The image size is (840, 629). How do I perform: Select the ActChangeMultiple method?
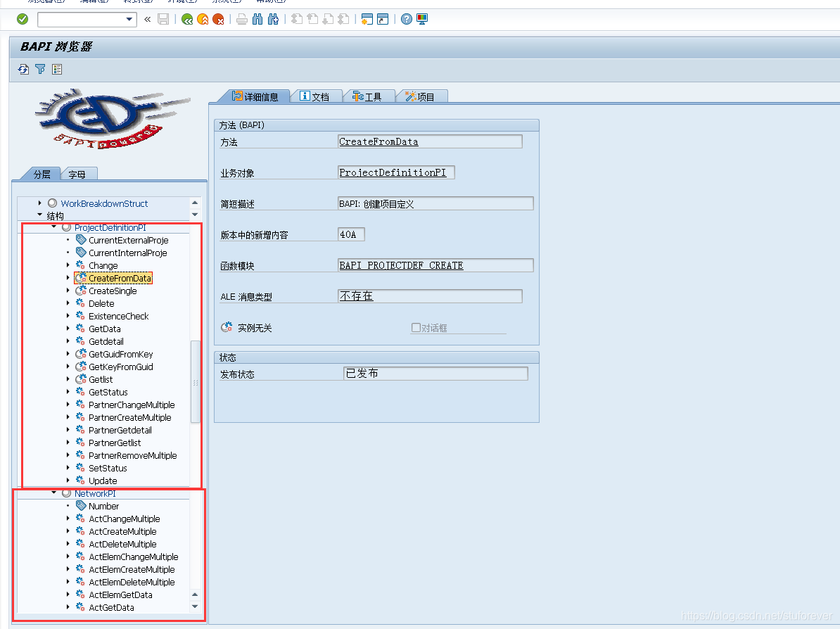125,519
